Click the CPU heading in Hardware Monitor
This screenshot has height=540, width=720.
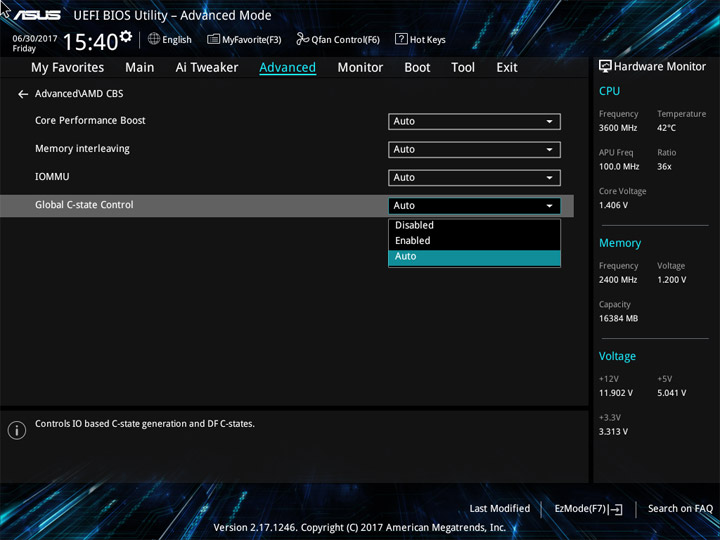(x=609, y=91)
